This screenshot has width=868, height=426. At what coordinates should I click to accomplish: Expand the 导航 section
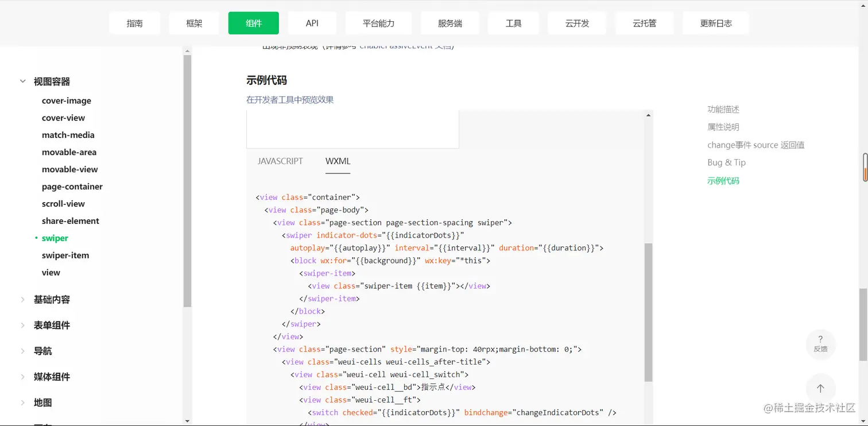[x=42, y=351]
